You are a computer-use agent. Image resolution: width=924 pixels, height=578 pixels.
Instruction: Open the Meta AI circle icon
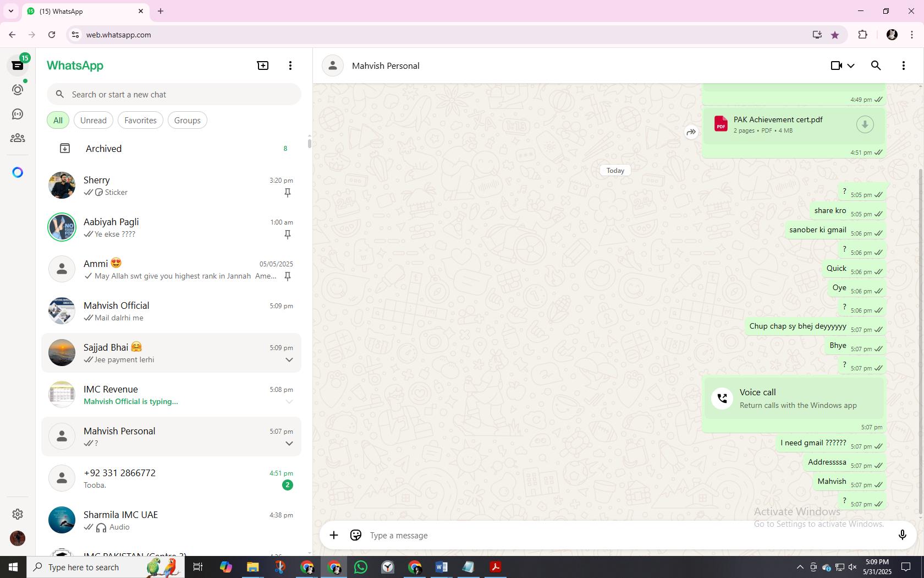click(18, 172)
